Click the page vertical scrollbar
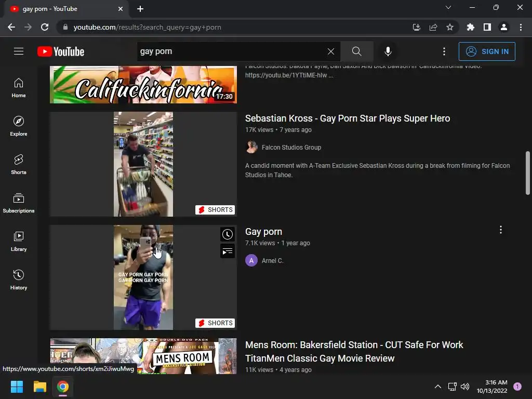 tap(528, 173)
